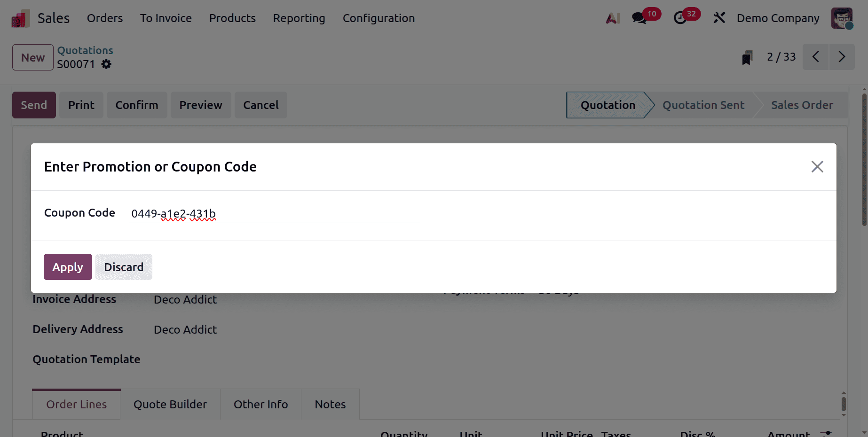Open the Configuration menu
The width and height of the screenshot is (868, 437).
pyautogui.click(x=379, y=18)
